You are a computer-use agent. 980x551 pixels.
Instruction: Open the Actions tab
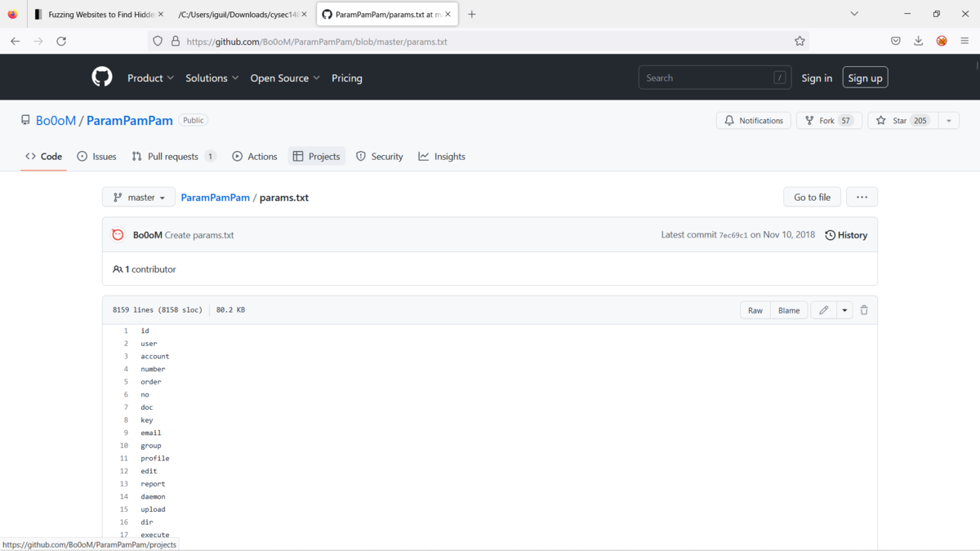(x=255, y=157)
